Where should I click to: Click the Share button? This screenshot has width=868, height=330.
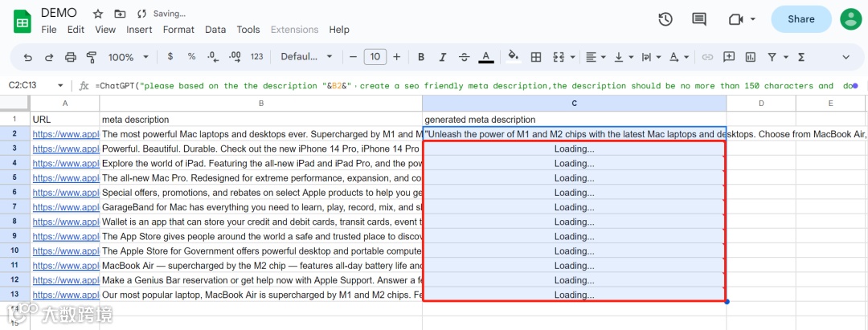pos(801,18)
